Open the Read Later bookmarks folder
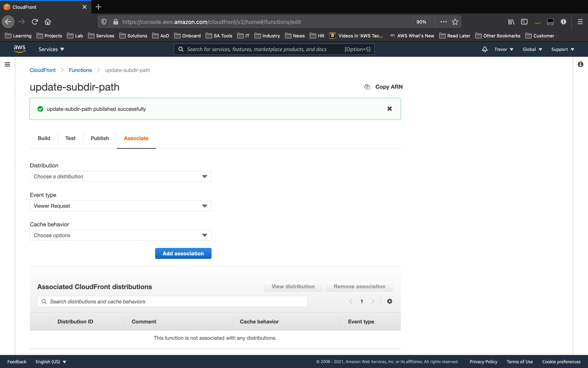The width and height of the screenshot is (588, 368). [x=455, y=36]
